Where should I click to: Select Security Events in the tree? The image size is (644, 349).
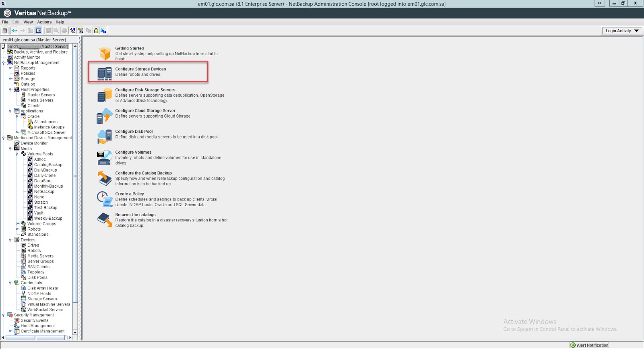(34, 320)
